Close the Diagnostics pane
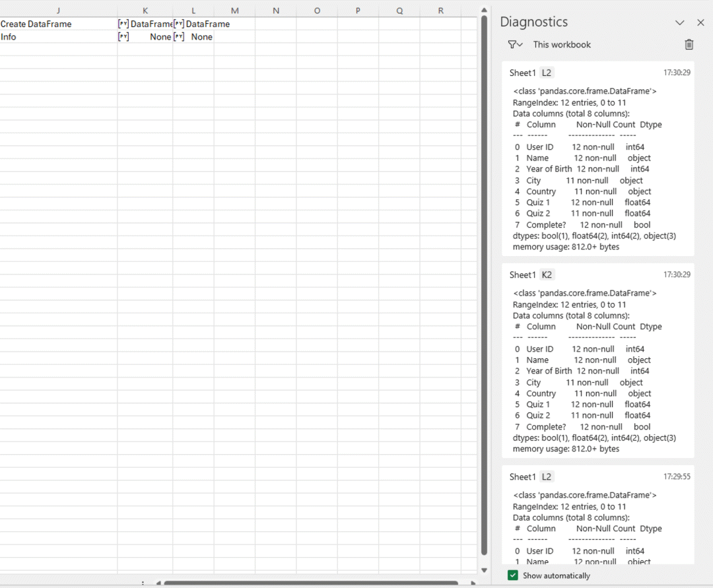 click(x=700, y=22)
